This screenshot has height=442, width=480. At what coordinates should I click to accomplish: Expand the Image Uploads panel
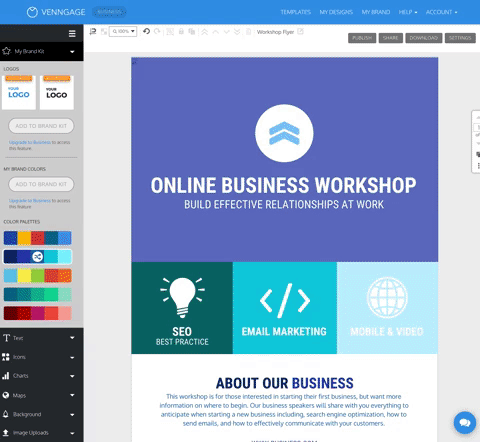[x=42, y=433]
